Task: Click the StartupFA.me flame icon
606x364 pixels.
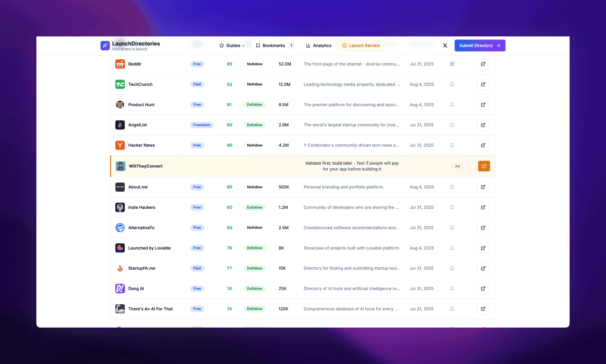Action: click(x=120, y=268)
